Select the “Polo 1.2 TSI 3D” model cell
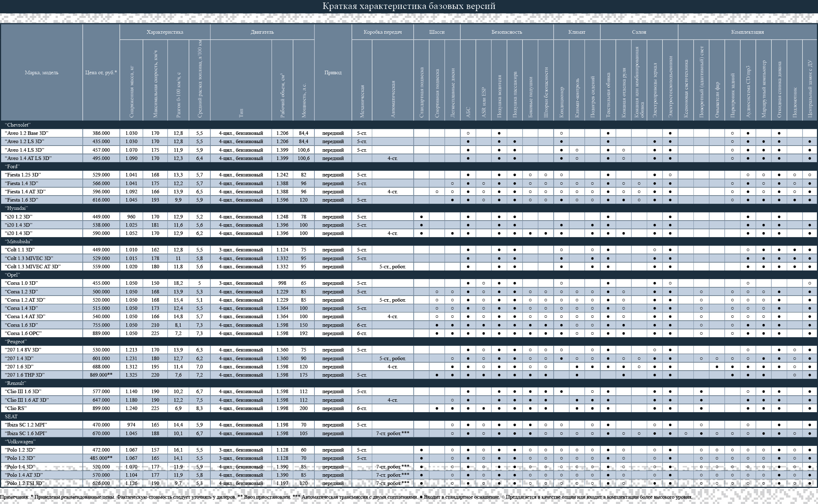 click(42, 483)
